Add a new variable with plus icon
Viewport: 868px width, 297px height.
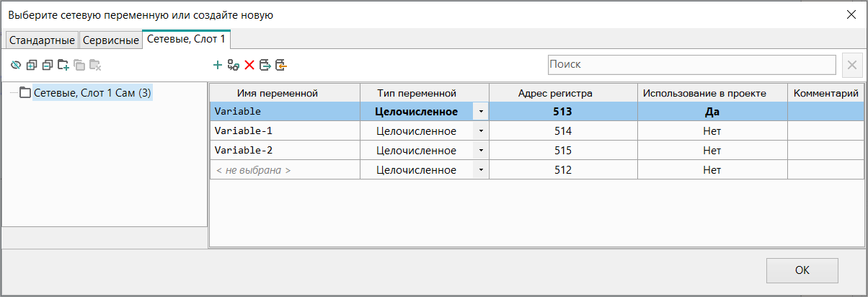pyautogui.click(x=218, y=66)
